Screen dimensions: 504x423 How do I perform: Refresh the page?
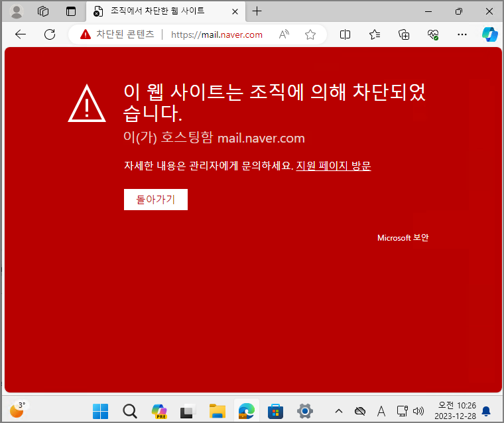50,34
